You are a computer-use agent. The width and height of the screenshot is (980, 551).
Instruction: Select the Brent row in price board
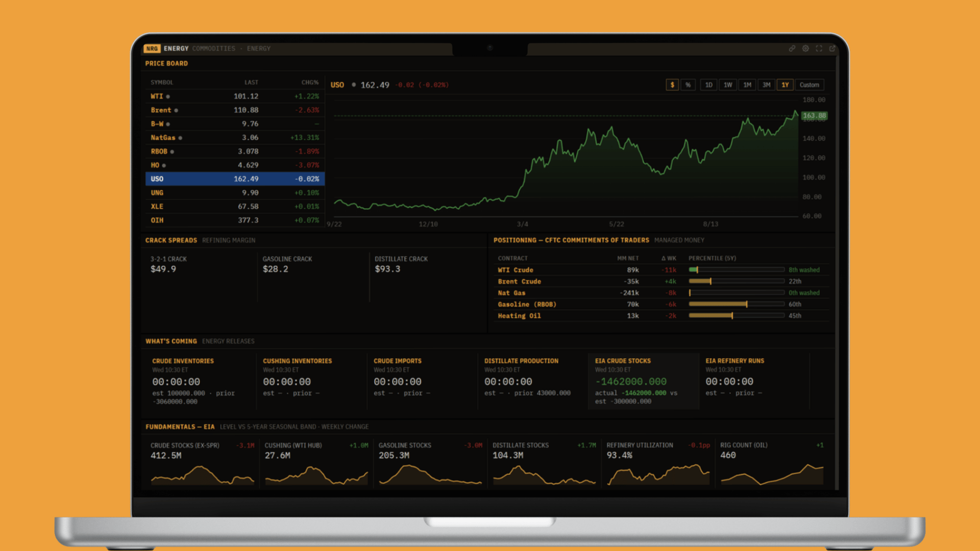click(235, 110)
